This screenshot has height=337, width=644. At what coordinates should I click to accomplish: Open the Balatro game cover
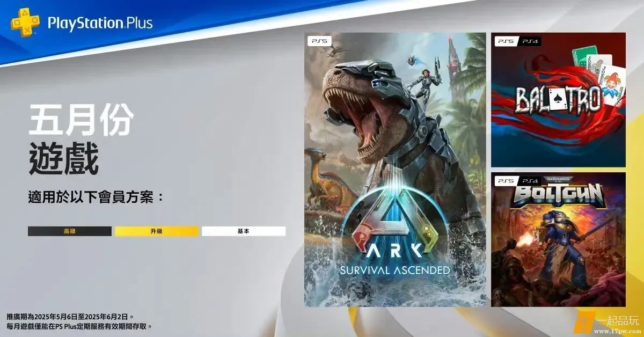click(x=558, y=100)
